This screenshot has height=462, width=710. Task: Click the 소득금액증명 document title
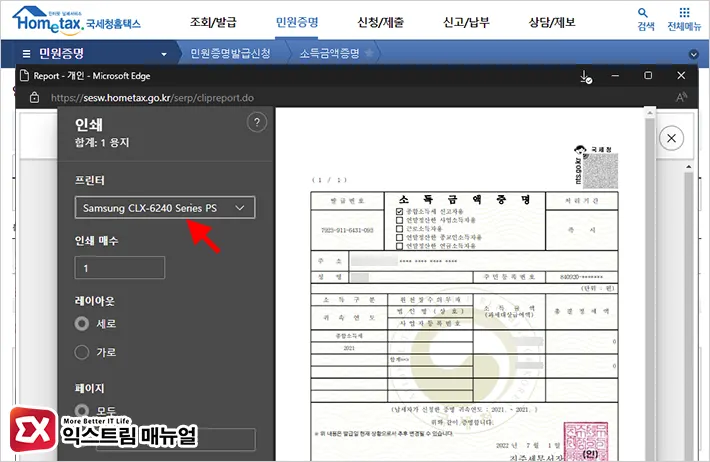(x=465, y=199)
